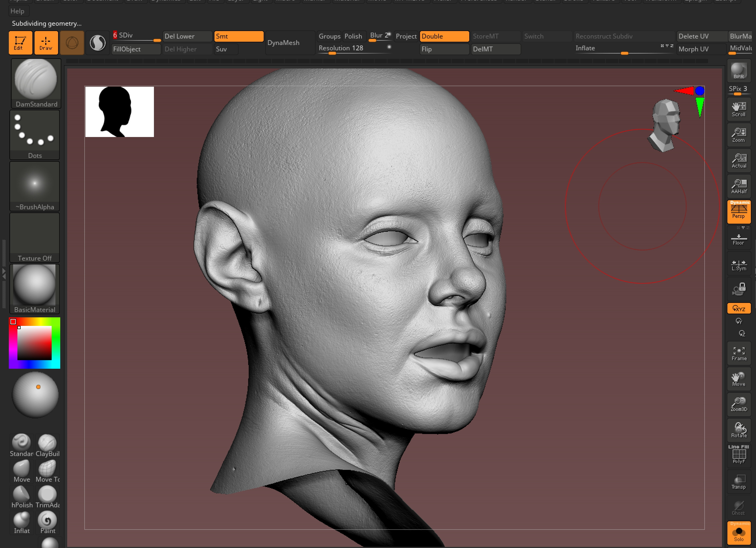Viewport: 756px width, 548px height.
Task: Adjust the SPix 3 slider
Action: (x=739, y=90)
